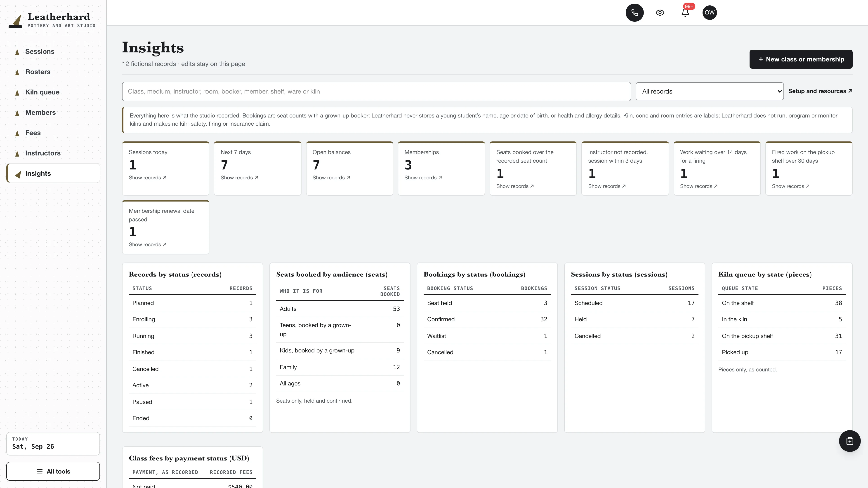Show records for Membership renewal date passed
868x488 pixels.
pyautogui.click(x=147, y=244)
